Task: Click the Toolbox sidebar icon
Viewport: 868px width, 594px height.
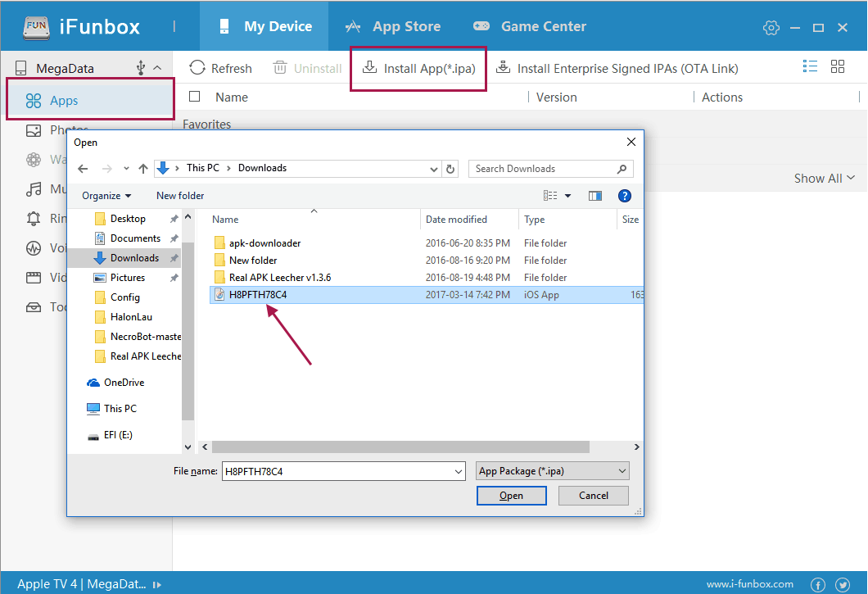Action: (34, 307)
